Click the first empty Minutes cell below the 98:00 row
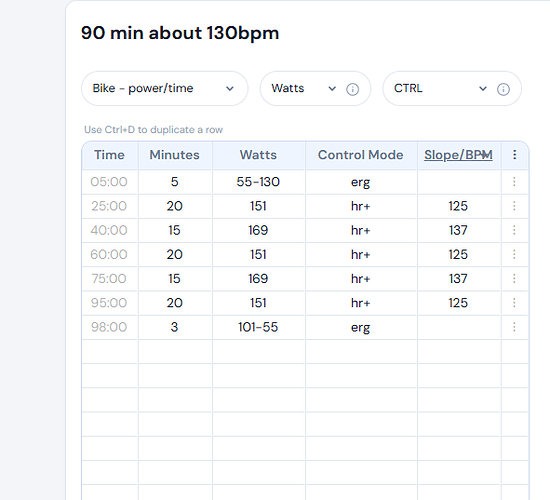Screen dimensions: 550x500 point(174,351)
